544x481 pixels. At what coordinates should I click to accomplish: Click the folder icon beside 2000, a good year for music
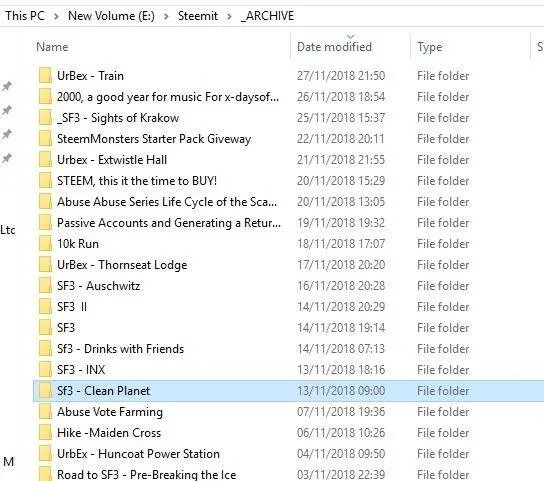[x=45, y=96]
